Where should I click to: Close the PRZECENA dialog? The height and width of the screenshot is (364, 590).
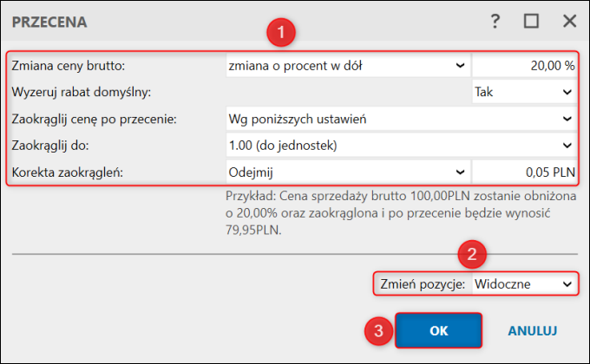tap(569, 22)
